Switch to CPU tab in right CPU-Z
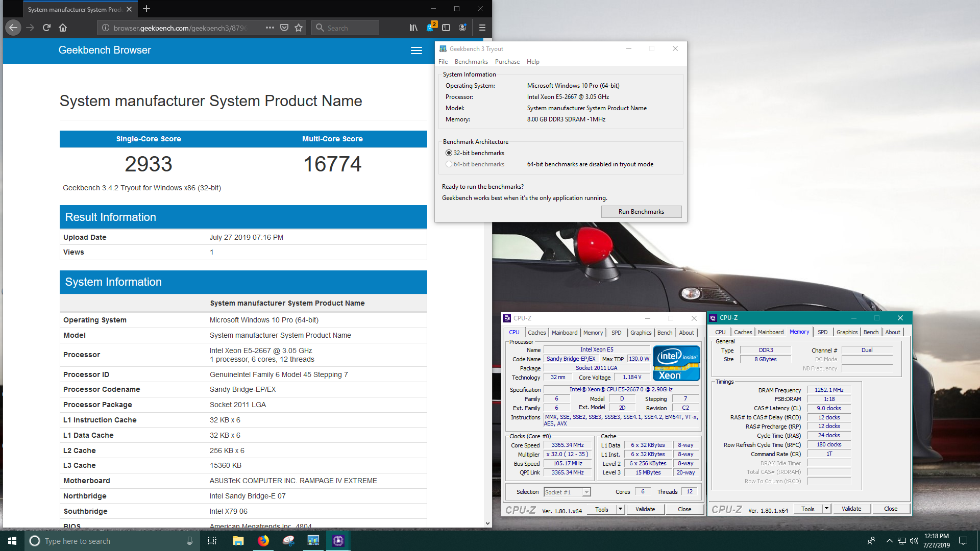 pyautogui.click(x=720, y=332)
